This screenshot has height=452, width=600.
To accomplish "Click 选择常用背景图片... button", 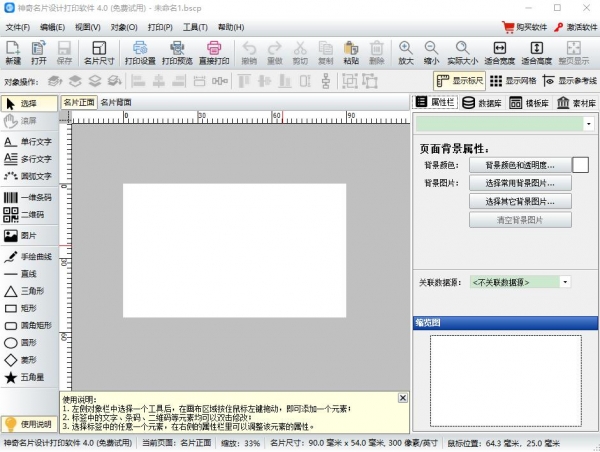I will click(520, 183).
